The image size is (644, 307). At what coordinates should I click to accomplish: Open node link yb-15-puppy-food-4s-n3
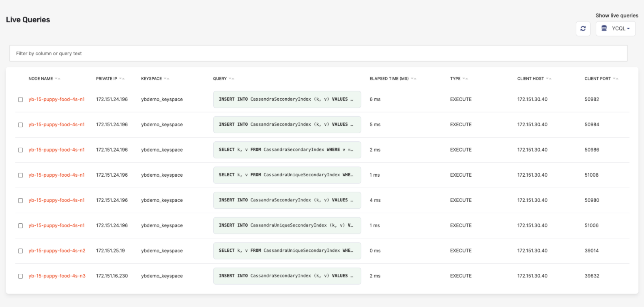click(57, 276)
